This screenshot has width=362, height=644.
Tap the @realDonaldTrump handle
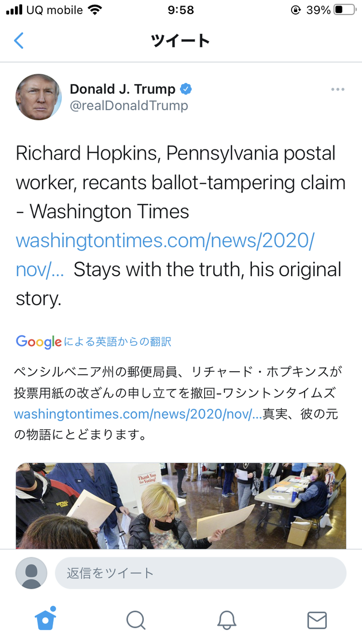tap(129, 106)
